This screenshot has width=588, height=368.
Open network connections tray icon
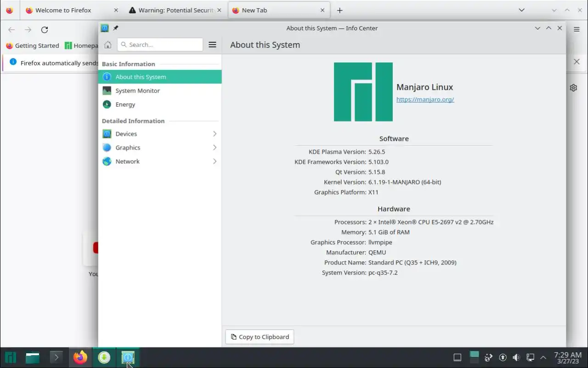tap(530, 357)
